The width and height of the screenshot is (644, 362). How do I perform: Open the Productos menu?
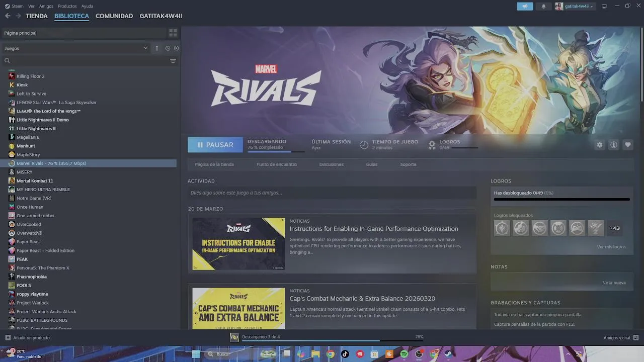(x=67, y=6)
